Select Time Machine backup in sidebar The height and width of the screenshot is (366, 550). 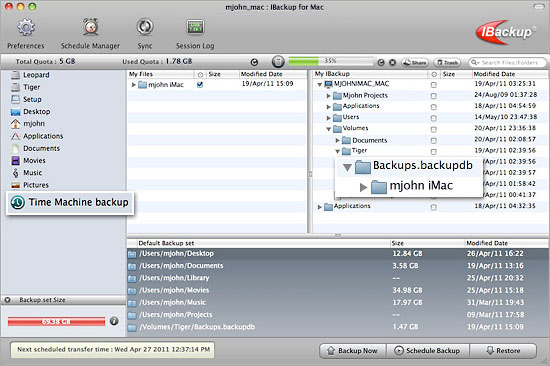coord(70,202)
